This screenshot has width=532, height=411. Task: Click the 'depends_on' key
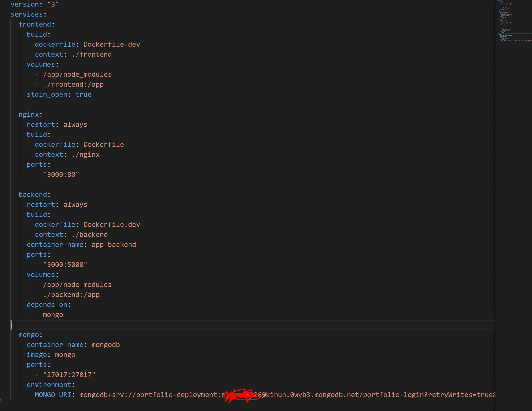pos(47,305)
